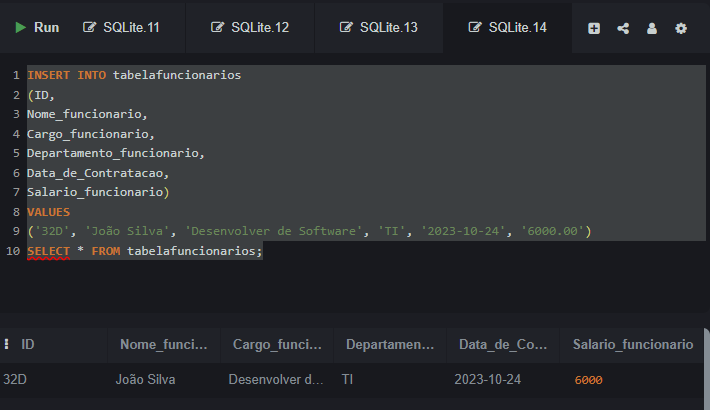Place cursor at the SELECT statement line
The height and width of the screenshot is (410, 710).
[x=145, y=251]
